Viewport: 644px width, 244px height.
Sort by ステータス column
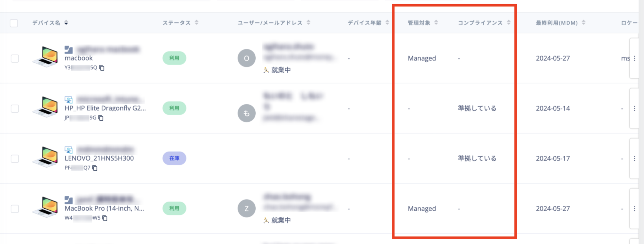tap(197, 22)
